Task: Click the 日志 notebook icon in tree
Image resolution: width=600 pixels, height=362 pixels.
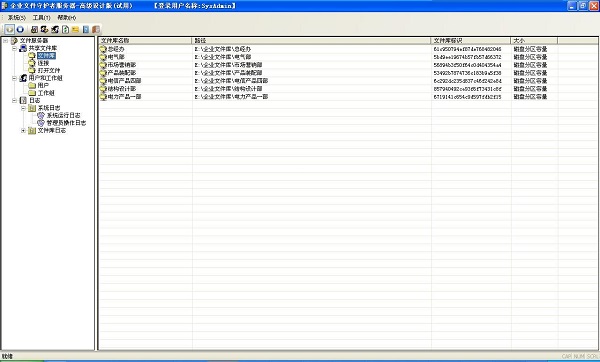Action: (23, 100)
